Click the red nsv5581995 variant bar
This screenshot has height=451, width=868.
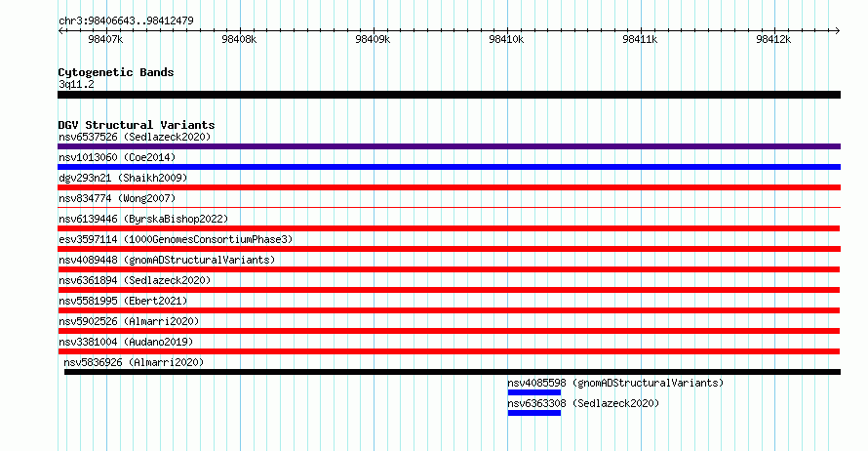coord(449,310)
